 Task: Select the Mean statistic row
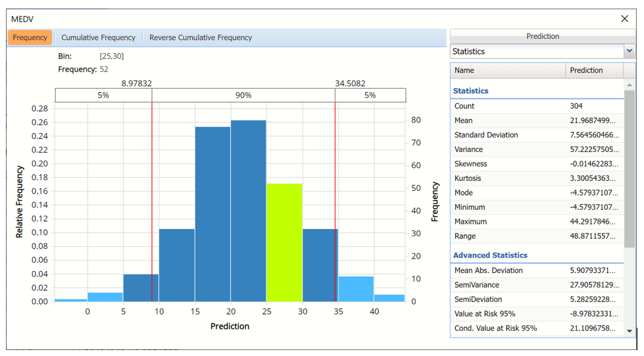click(x=536, y=120)
